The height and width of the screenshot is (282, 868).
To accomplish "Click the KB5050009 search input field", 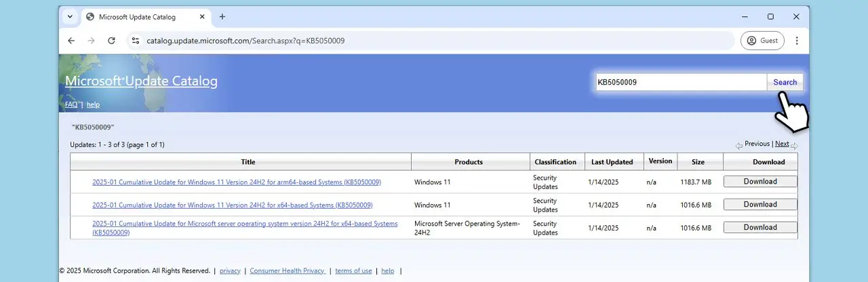I will point(681,82).
